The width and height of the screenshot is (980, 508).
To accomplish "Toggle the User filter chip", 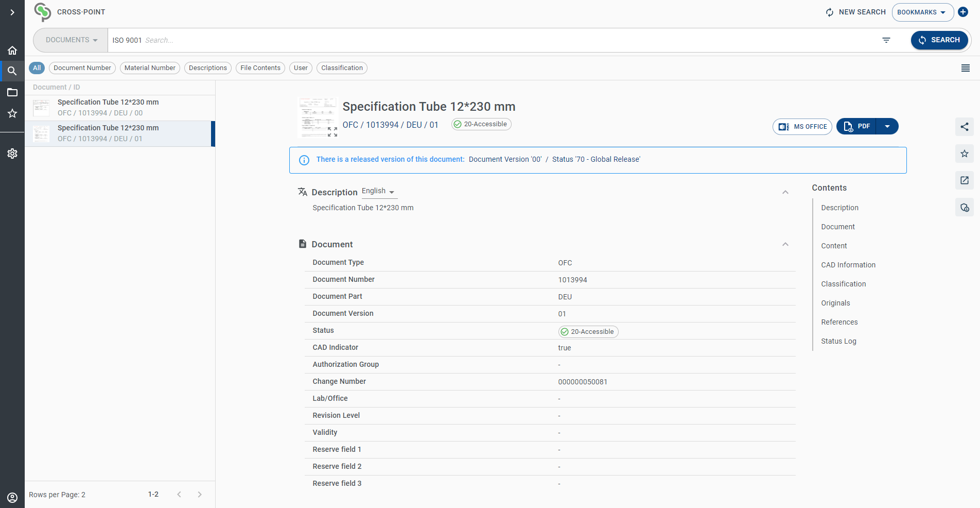I will [301, 68].
